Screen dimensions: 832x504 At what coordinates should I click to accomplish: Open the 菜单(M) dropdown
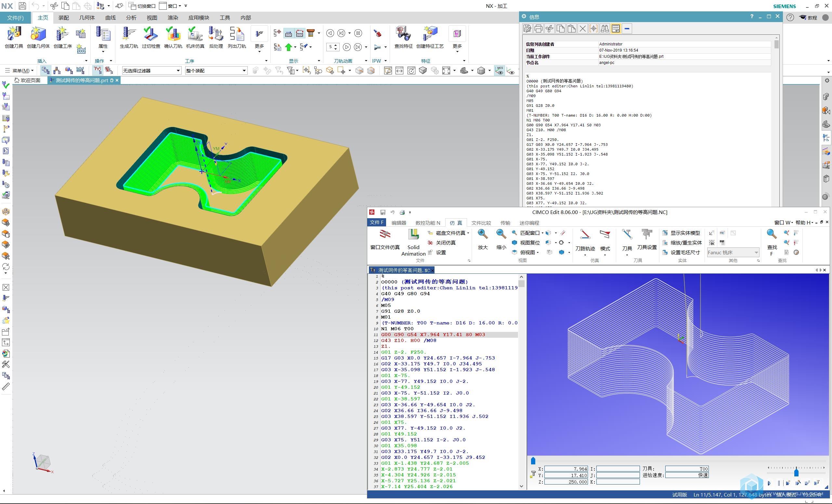(19, 70)
